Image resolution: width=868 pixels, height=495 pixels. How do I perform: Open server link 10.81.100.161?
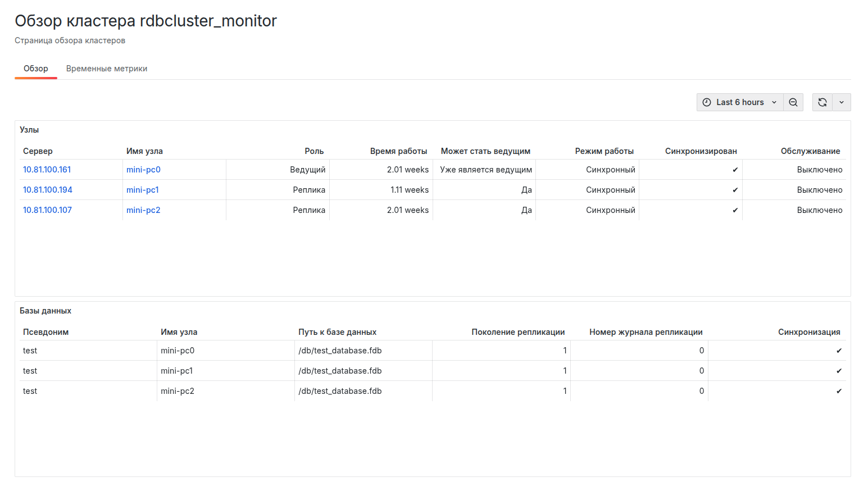(x=47, y=170)
